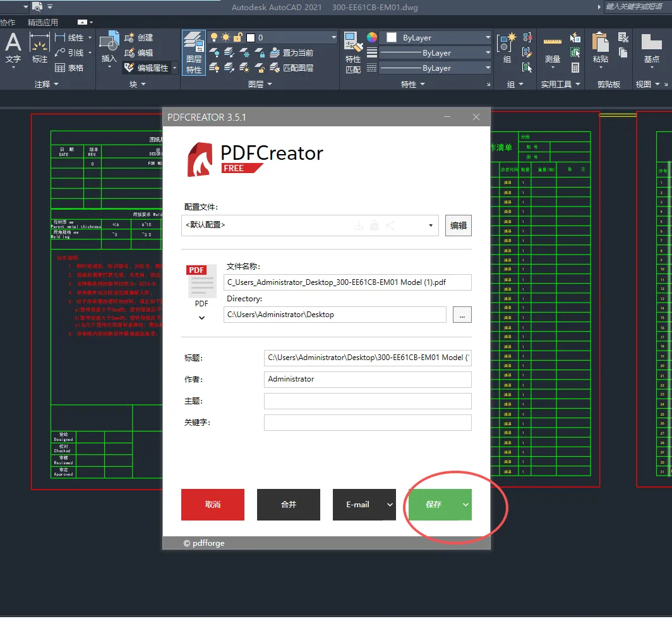Expand the 块 panel flyout
Image resolution: width=672 pixels, height=626 pixels.
(x=138, y=85)
